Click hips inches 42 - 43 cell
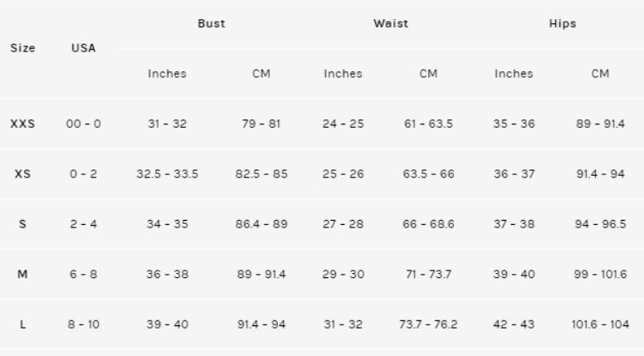 [514, 324]
